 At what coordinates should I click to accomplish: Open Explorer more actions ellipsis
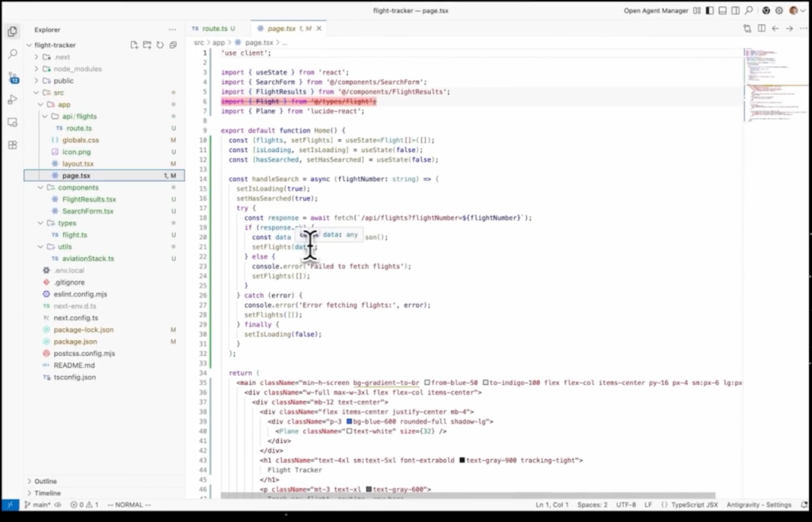coord(172,30)
